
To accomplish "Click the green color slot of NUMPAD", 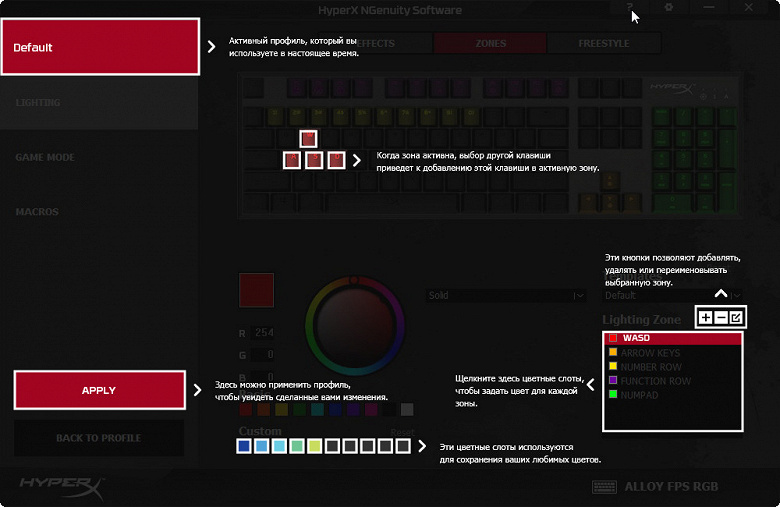I will (x=613, y=394).
